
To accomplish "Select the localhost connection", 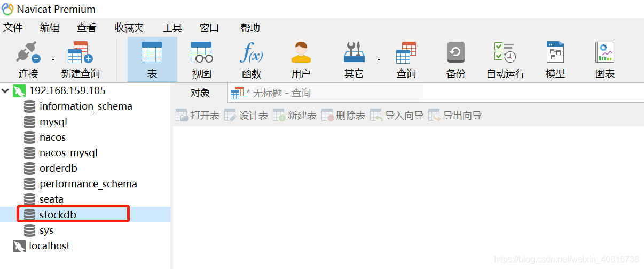I will click(49, 245).
